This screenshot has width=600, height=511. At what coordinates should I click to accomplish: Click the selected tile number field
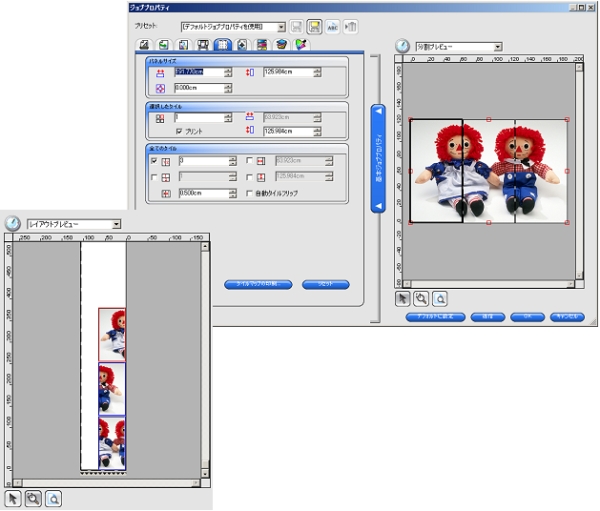pos(199,118)
